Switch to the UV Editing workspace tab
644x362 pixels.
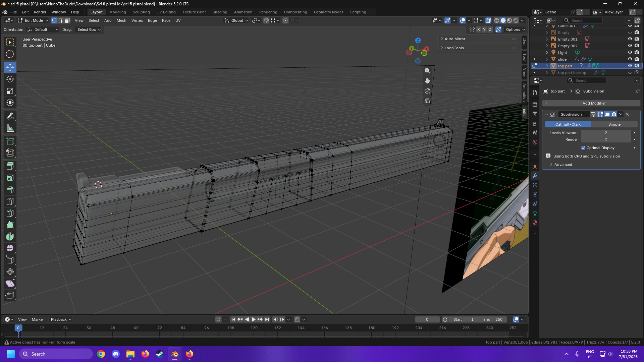(x=166, y=12)
